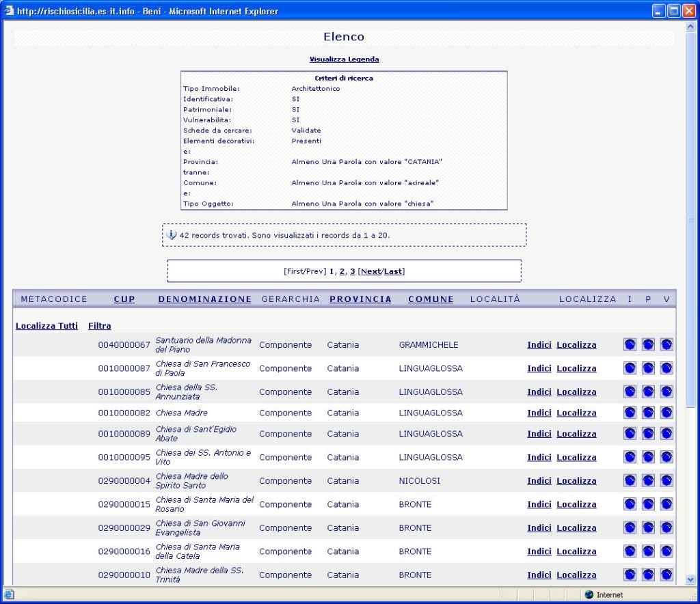Image resolution: width=700 pixels, height=604 pixels.
Task: Open the Visualizza Legenda link
Action: tap(344, 59)
